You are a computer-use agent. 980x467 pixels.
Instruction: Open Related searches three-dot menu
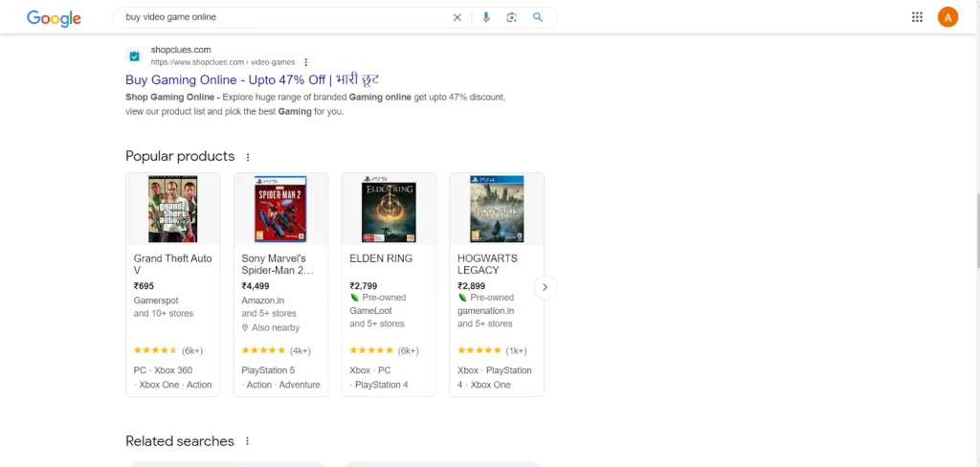point(247,441)
